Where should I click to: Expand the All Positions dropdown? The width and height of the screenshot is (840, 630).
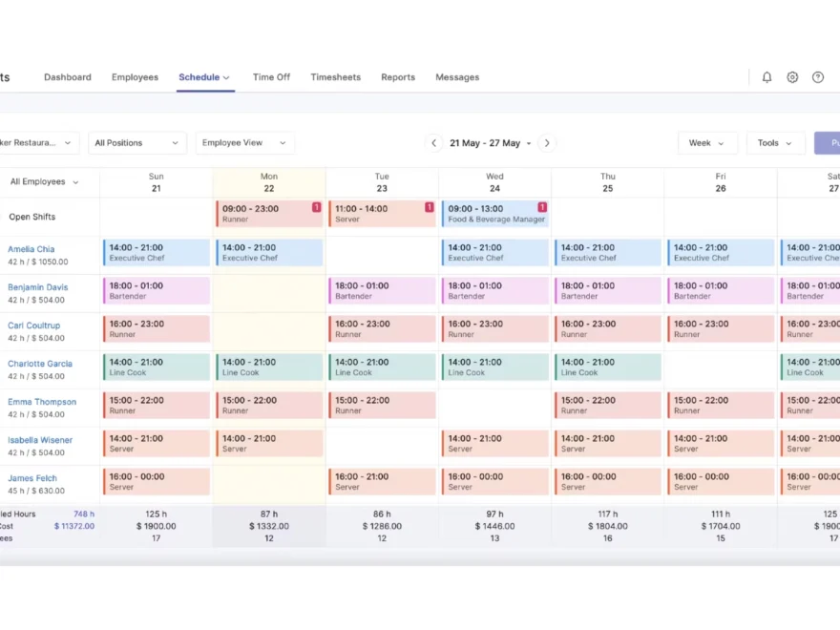click(136, 143)
